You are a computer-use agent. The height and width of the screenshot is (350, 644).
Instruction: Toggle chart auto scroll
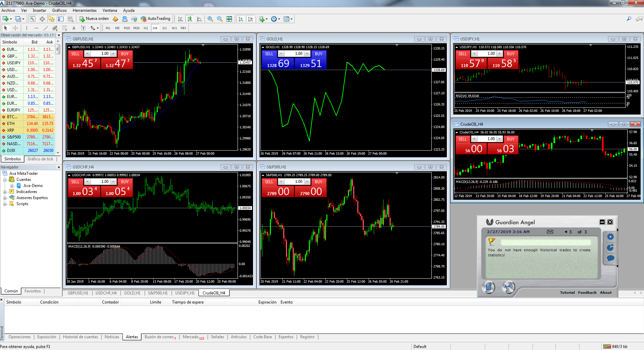tap(241, 19)
